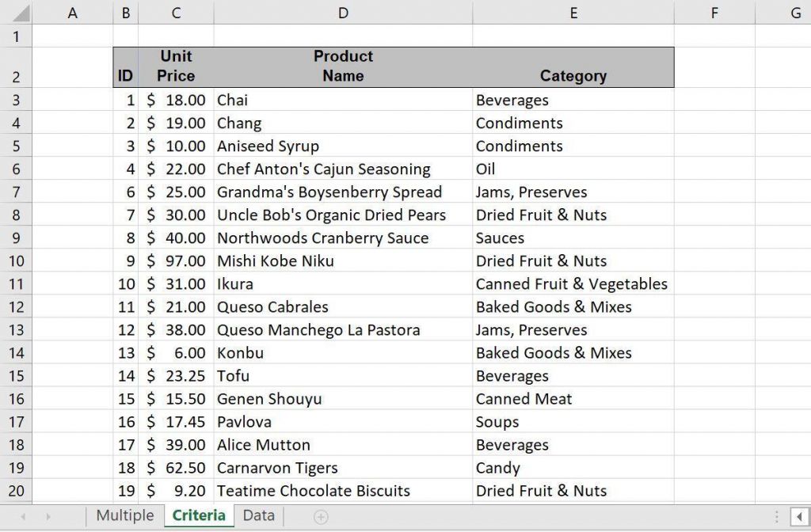Switch to the Data sheet tab
811x532 pixels.
(258, 515)
